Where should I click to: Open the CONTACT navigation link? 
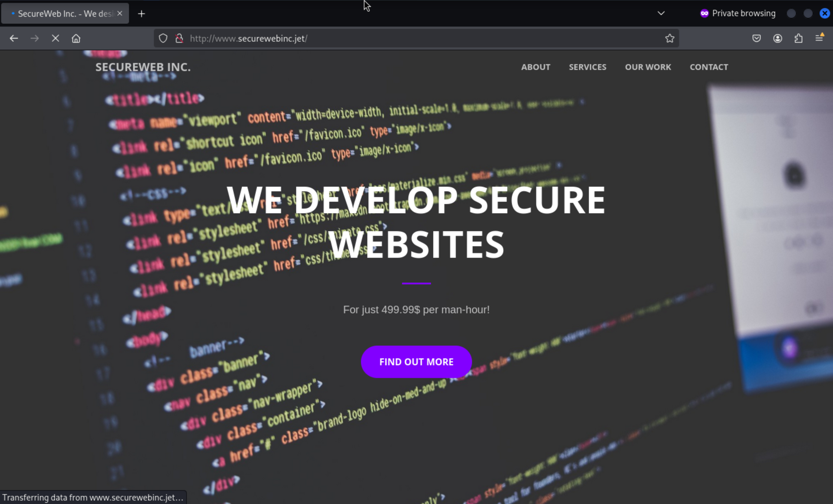pyautogui.click(x=709, y=67)
